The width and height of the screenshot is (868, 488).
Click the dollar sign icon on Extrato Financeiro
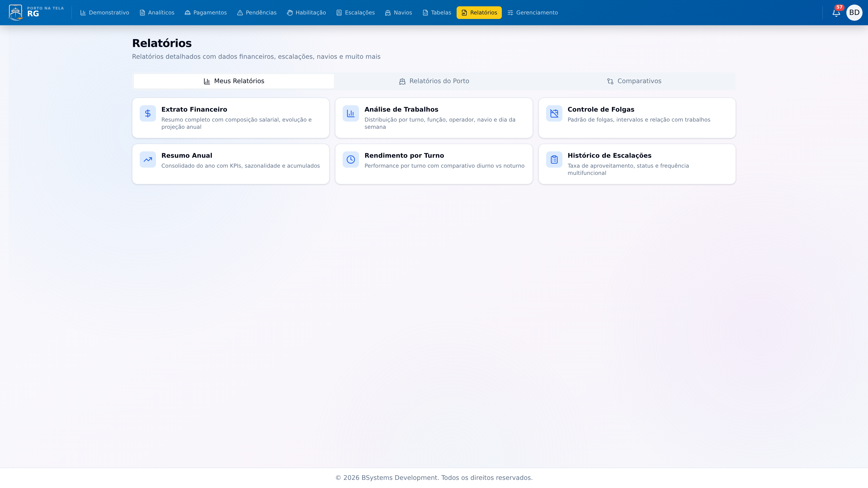click(x=148, y=113)
